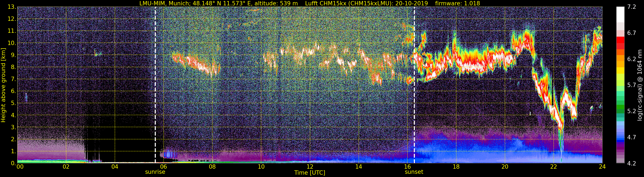Viewport: 644px width, 177px height.
Task: Click the white top segment of colorbar
Action: [620, 14]
